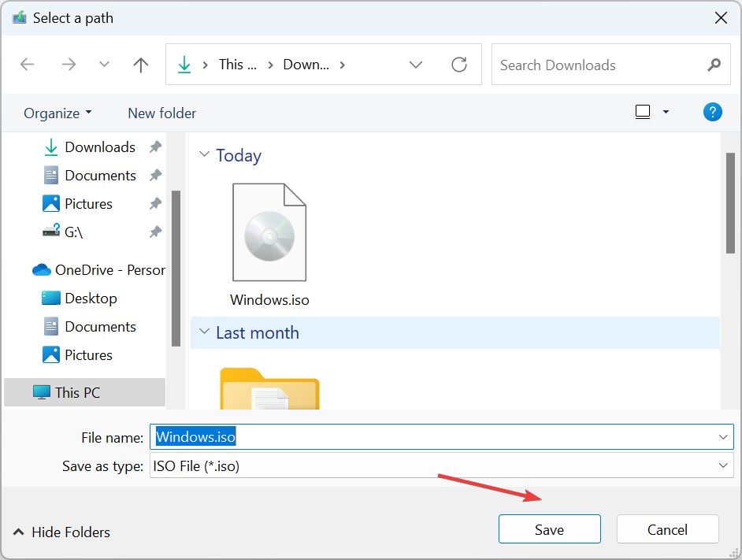Open Pictures under OneDrive
Screen dimensions: 742x560
[x=78, y=355]
